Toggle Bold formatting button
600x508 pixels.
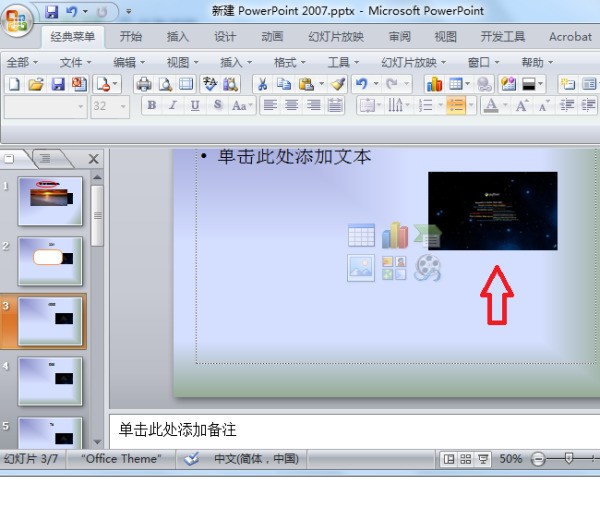click(x=152, y=105)
